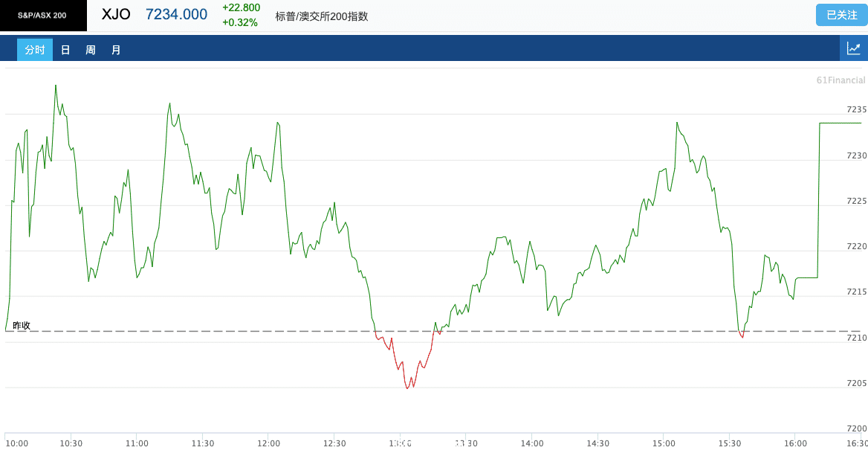Switch to the 周 weekly chart tab
Screen dimensions: 868x453
click(x=91, y=50)
